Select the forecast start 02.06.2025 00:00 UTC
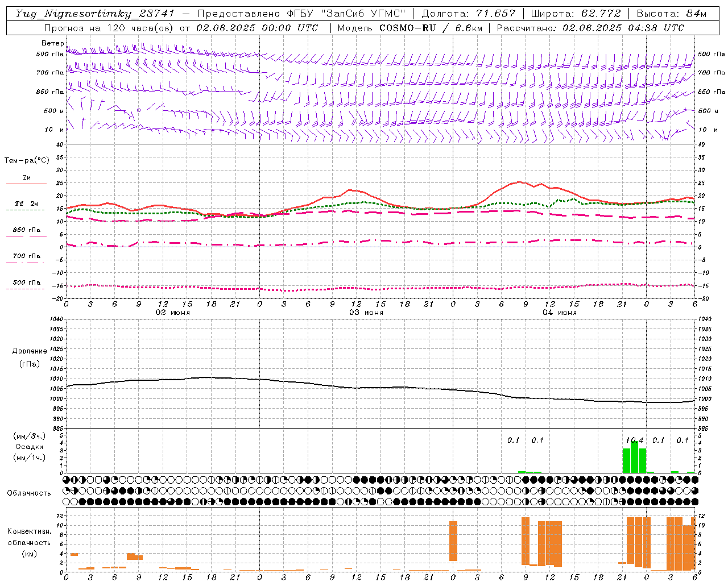 [x=257, y=28]
